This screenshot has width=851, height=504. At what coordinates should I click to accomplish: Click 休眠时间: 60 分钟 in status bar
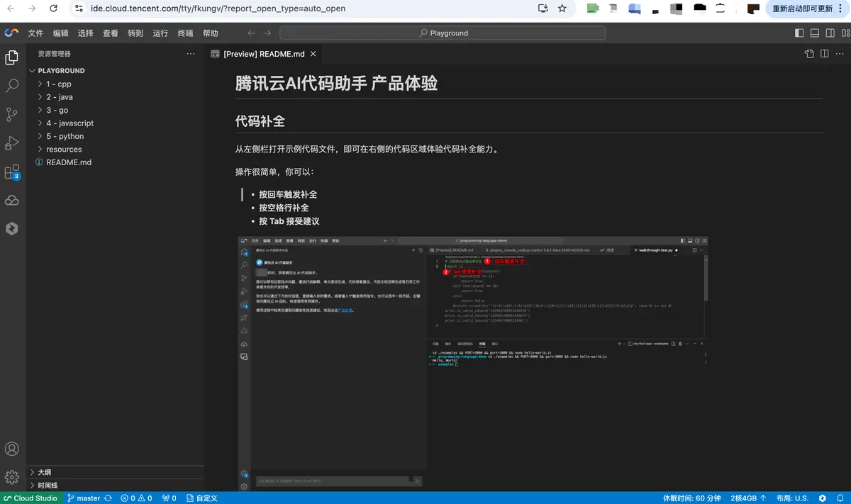[691, 498]
